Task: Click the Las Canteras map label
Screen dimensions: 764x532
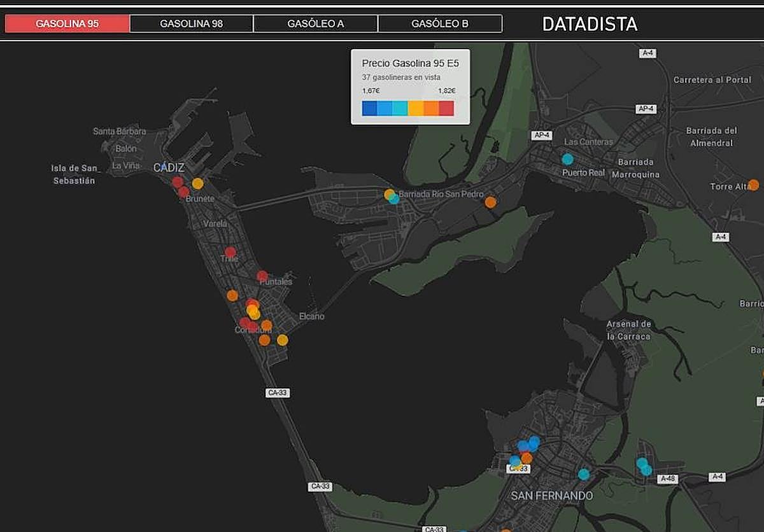Action: pos(588,142)
